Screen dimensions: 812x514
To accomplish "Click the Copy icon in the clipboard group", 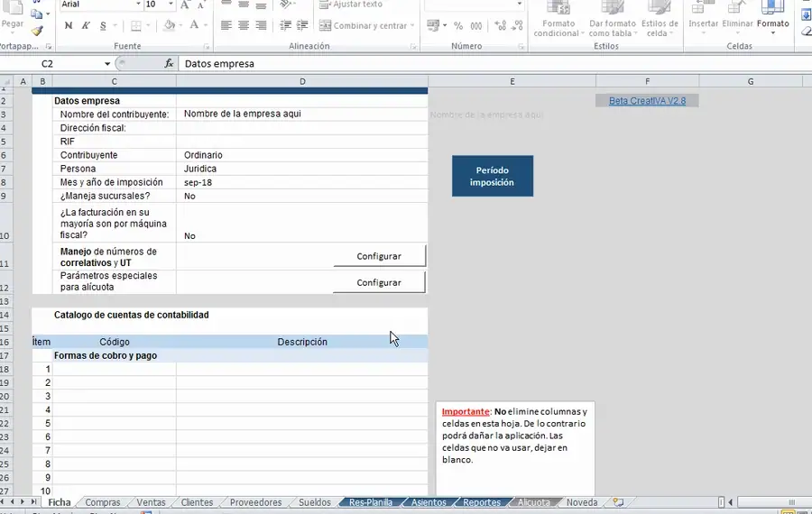I will 36,14.
